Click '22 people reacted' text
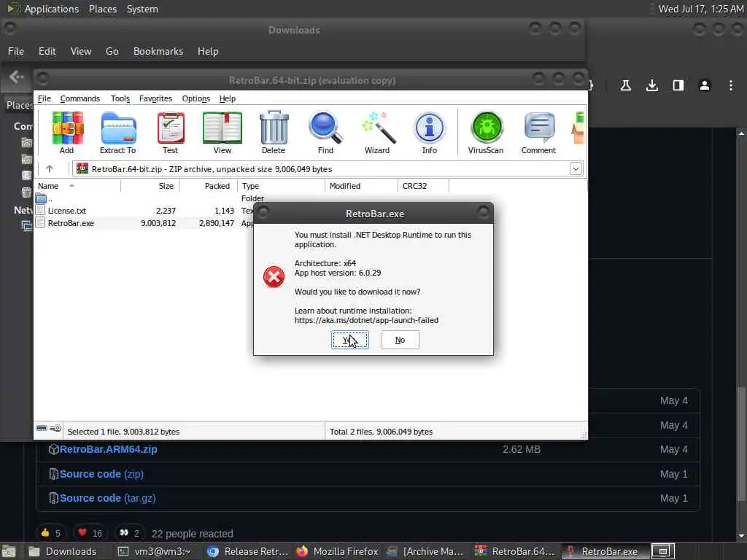 (x=192, y=533)
